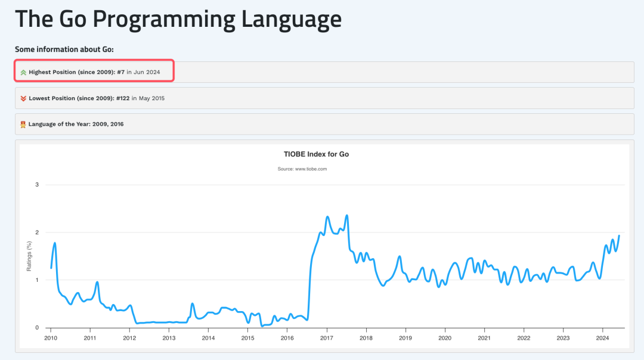The height and width of the screenshot is (360, 644).
Task: Click the 2019 x-axis label
Action: pyautogui.click(x=405, y=338)
